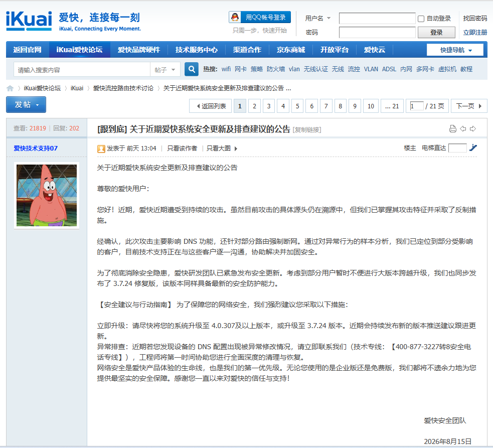This screenshot has width=493, height=448.
Task: Go to page 10 of the thread
Action: 371,106
